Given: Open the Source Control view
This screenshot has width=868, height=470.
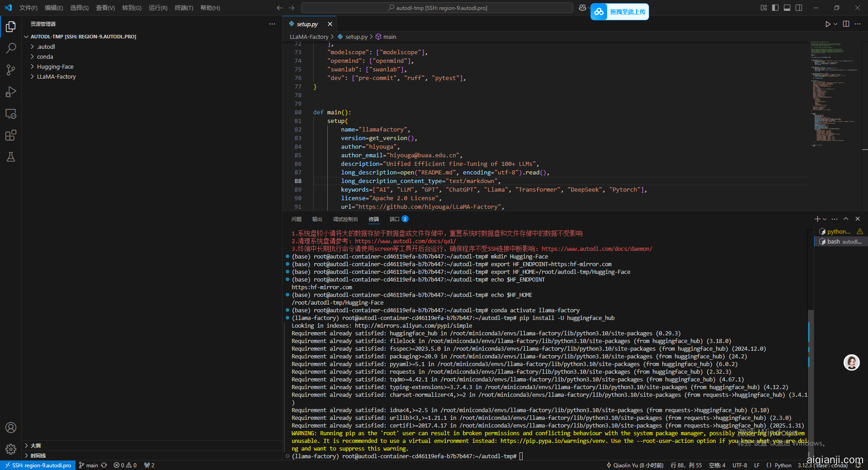Looking at the screenshot, I should click(x=11, y=70).
